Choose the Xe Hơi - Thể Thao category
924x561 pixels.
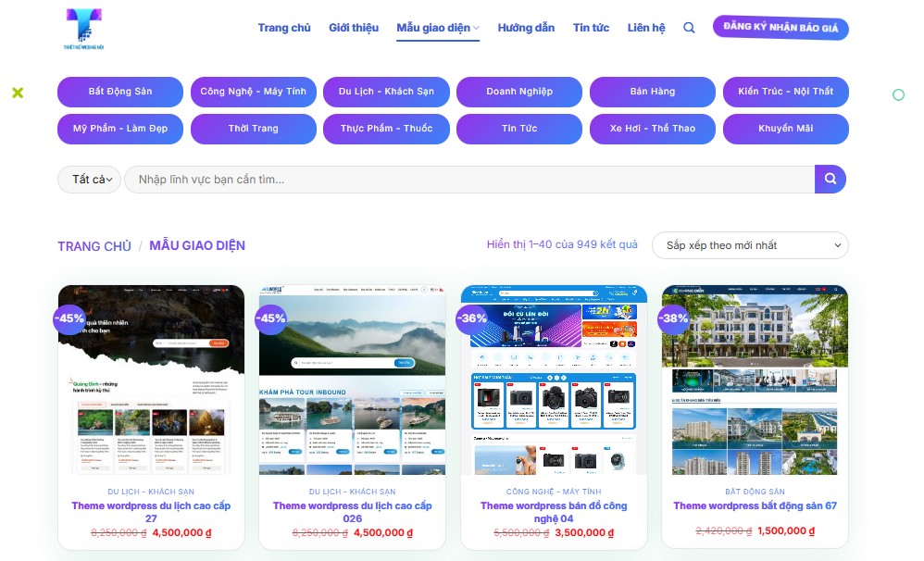pyautogui.click(x=653, y=129)
